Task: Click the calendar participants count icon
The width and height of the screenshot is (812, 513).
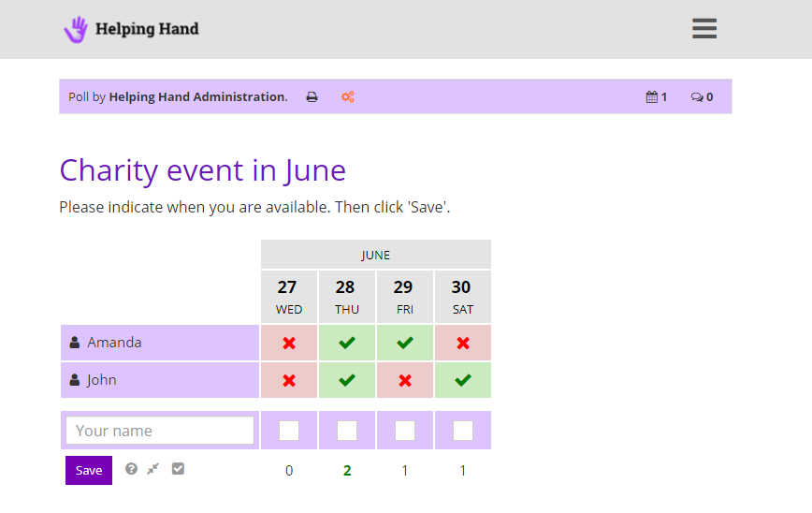Action: (x=651, y=97)
